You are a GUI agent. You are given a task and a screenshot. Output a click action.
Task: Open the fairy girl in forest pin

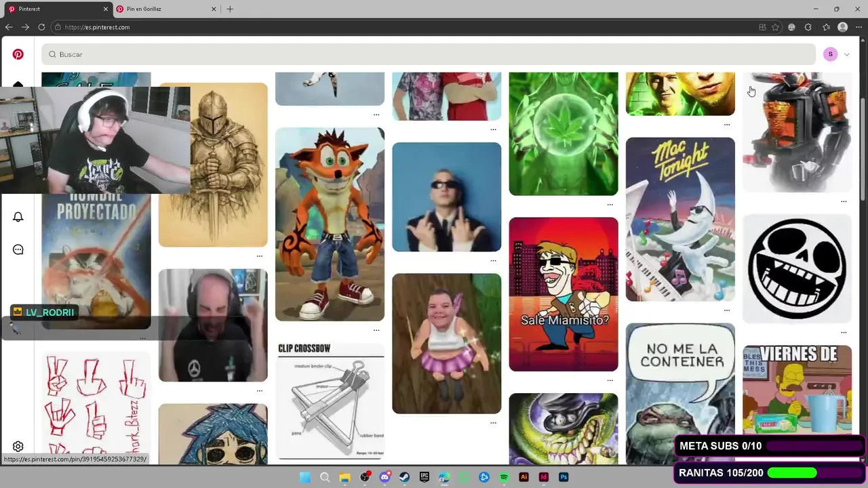pyautogui.click(x=446, y=344)
